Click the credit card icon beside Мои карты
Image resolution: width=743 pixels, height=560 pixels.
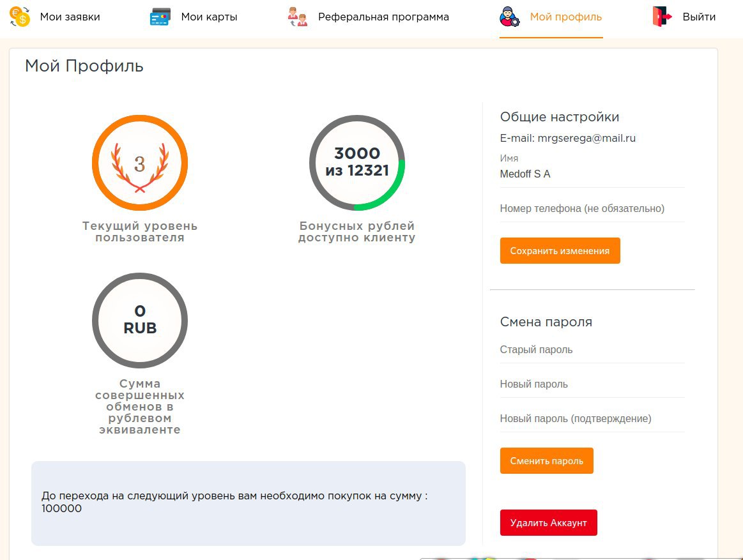[x=160, y=17]
